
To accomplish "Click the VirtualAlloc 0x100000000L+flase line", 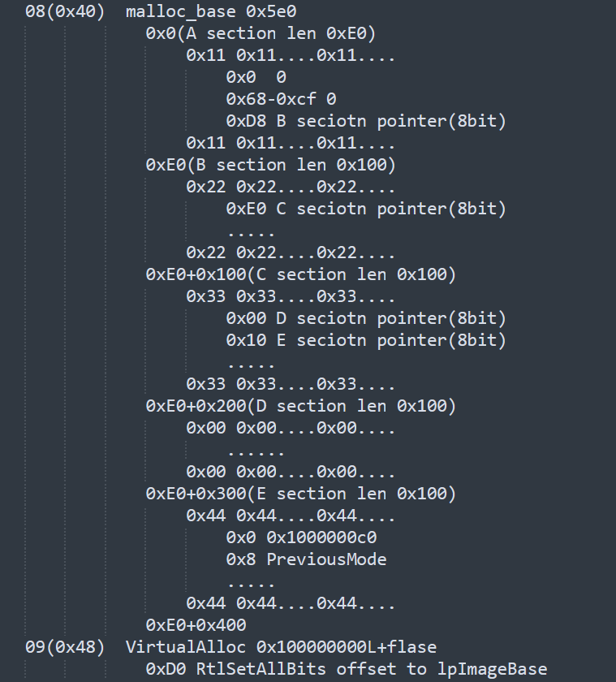I will click(281, 647).
